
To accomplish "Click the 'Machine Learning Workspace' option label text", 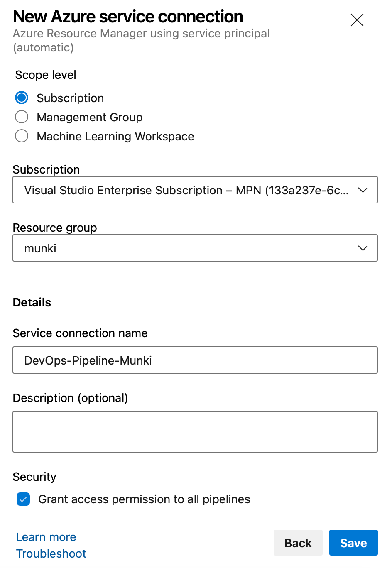I will pos(115,137).
